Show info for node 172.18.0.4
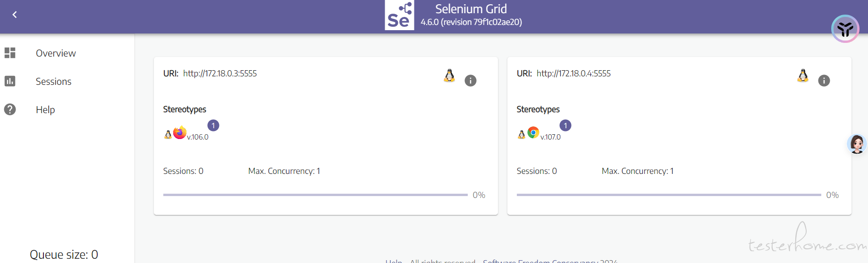This screenshot has height=263, width=868. [x=824, y=81]
